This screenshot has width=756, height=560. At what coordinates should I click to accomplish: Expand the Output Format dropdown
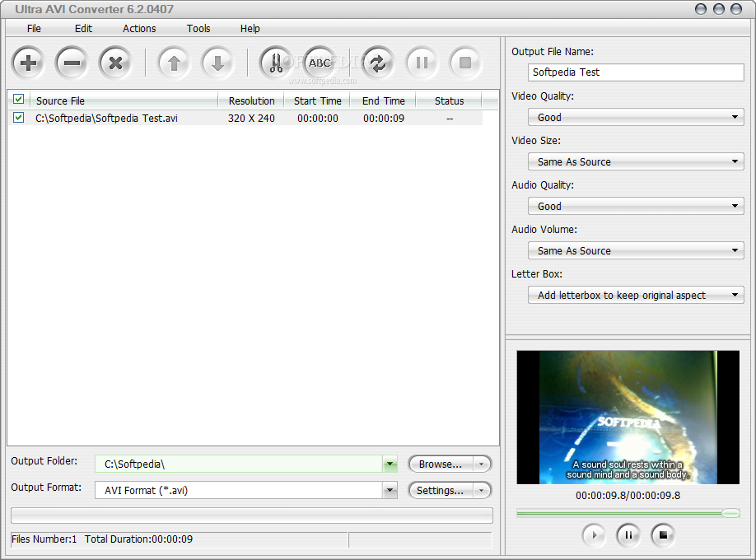pos(390,491)
